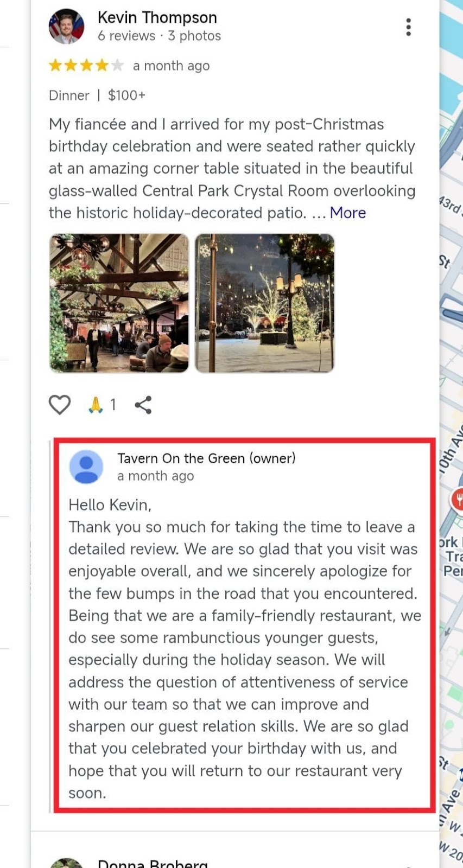Image resolution: width=463 pixels, height=868 pixels.
Task: View the snowy patio lights photo thumbnail
Action: (264, 303)
